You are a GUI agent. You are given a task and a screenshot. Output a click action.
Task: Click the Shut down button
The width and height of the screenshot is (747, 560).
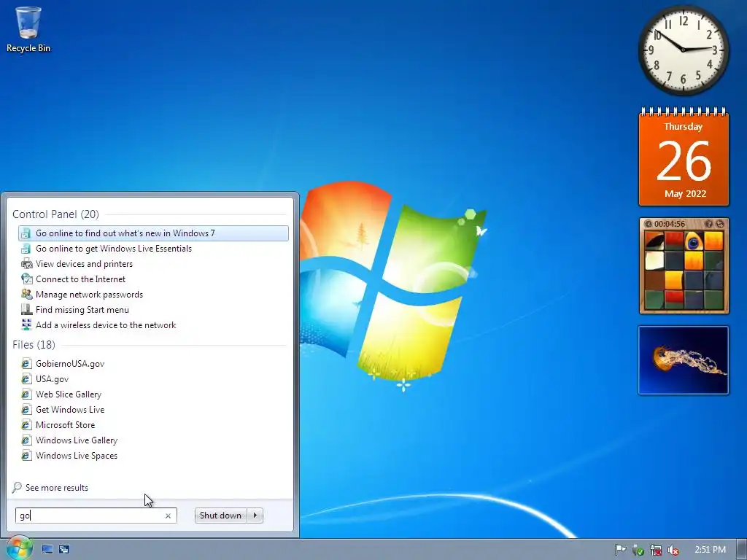click(x=220, y=516)
